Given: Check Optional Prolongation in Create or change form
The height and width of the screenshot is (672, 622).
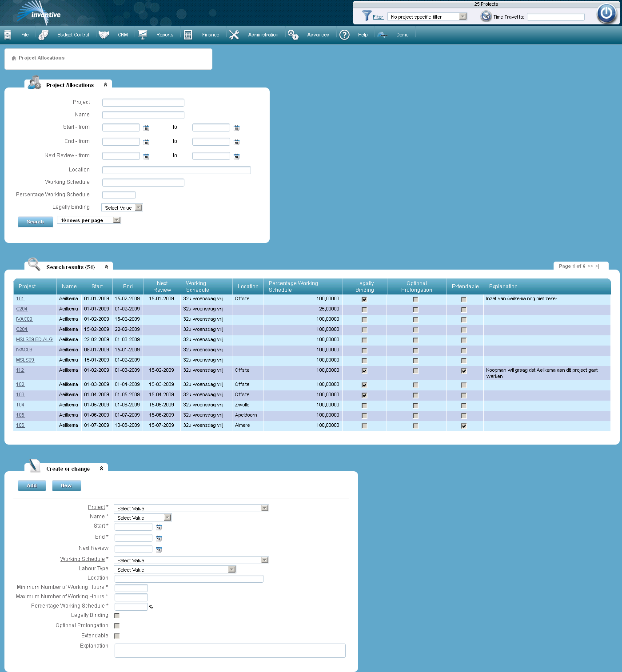Looking at the screenshot, I should coord(117,626).
